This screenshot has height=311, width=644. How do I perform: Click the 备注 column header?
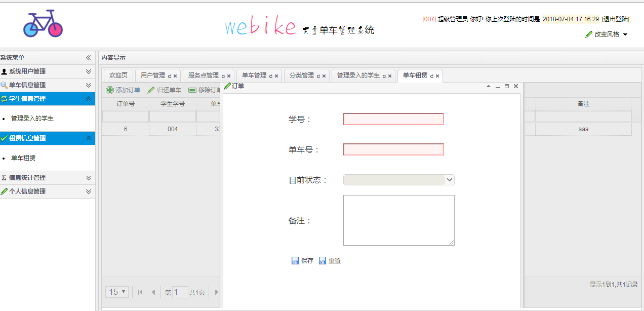coord(583,104)
